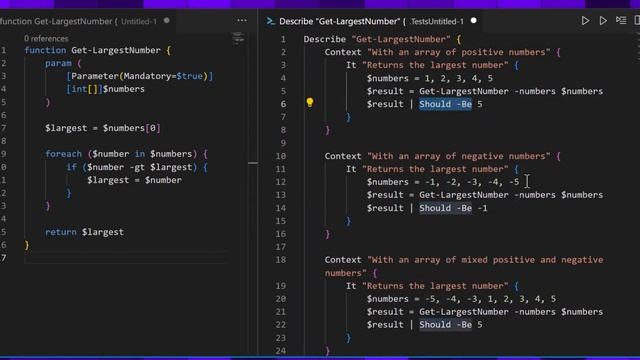The width and height of the screenshot is (640, 360).
Task: Switch to the function Get-LargestNumber Untitled-1 tab
Action: click(x=78, y=21)
